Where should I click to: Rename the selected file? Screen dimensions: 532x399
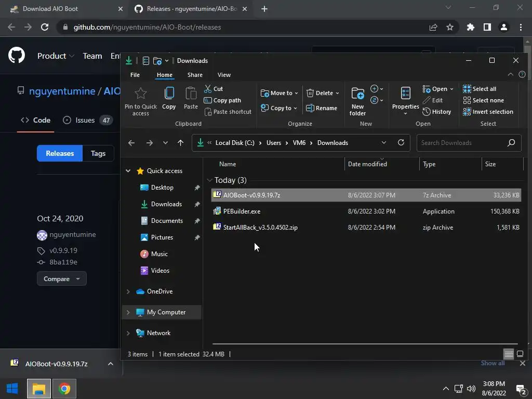(322, 108)
